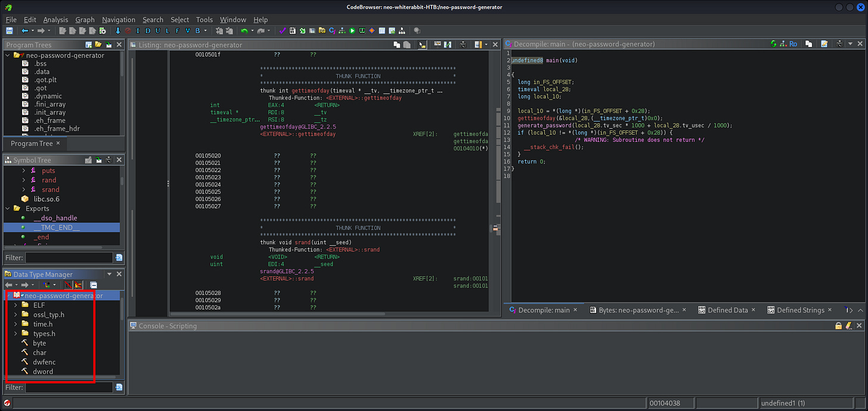
Task: Open the Data Type Manager dropdown menu arrow
Action: pyautogui.click(x=109, y=275)
